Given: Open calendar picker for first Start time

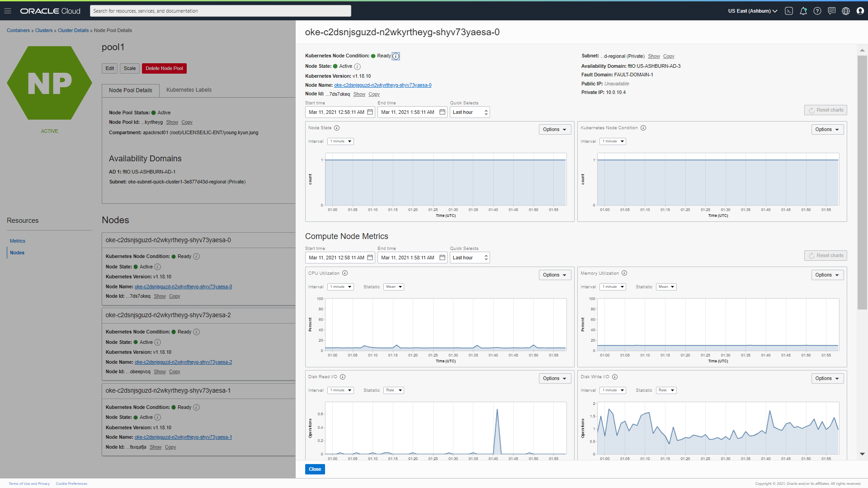Looking at the screenshot, I should click(x=370, y=112).
